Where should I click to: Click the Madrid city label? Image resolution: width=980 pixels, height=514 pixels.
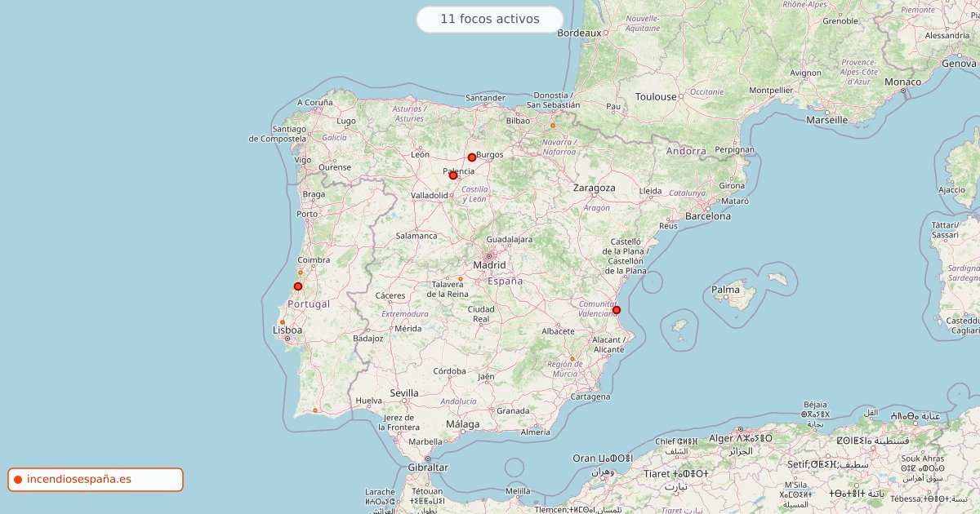click(489, 265)
